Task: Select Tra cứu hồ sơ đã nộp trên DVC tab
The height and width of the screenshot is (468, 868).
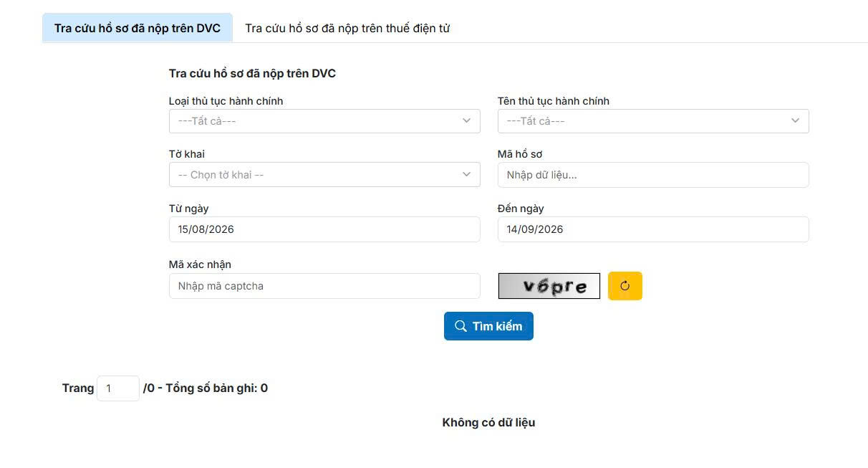Action: coord(138,28)
